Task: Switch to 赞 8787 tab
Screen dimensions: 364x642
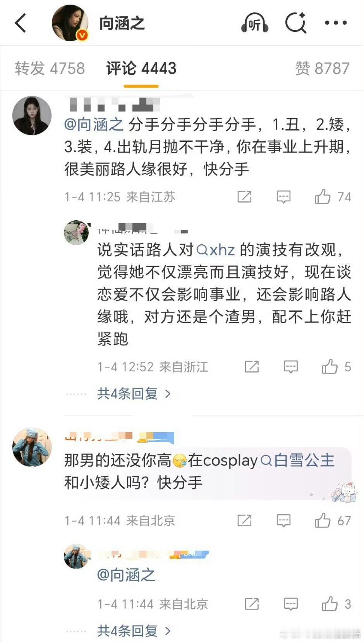Action: [322, 69]
